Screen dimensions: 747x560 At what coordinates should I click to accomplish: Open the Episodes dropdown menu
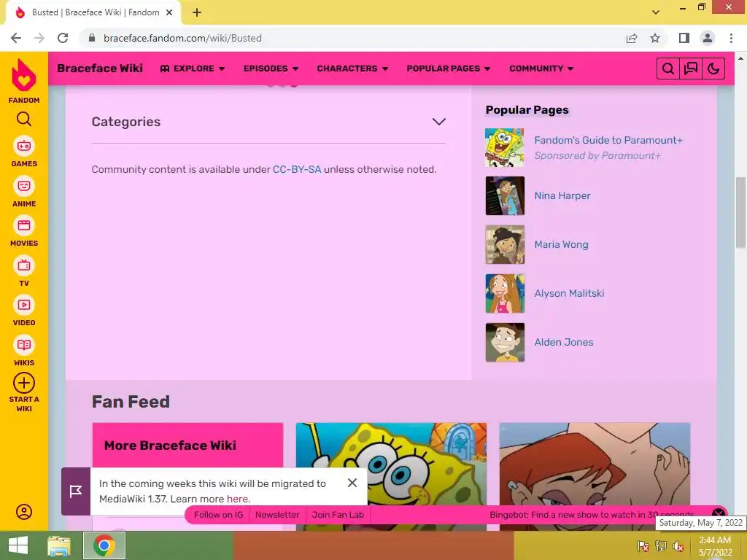coord(271,69)
